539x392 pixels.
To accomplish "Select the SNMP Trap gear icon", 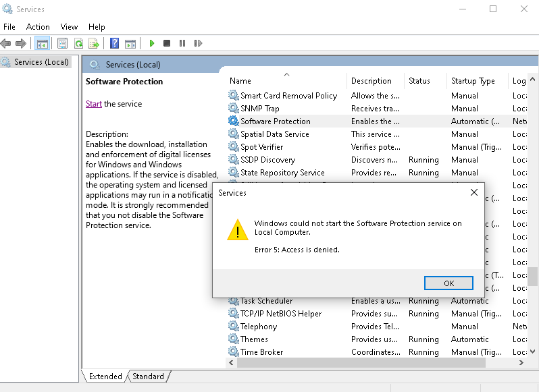I will coord(234,108).
